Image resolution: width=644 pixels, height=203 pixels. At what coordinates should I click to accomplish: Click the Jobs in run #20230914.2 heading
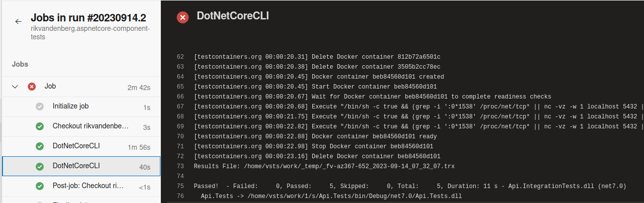coord(88,18)
